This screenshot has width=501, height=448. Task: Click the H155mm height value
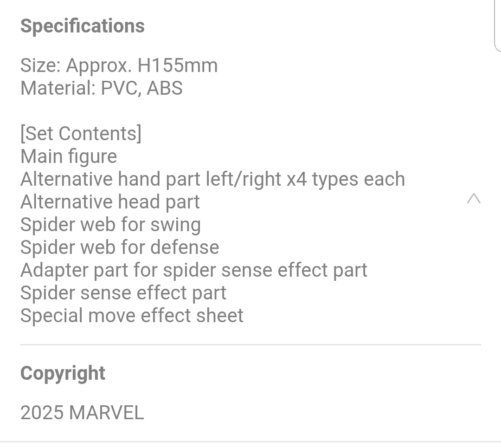pos(178,66)
